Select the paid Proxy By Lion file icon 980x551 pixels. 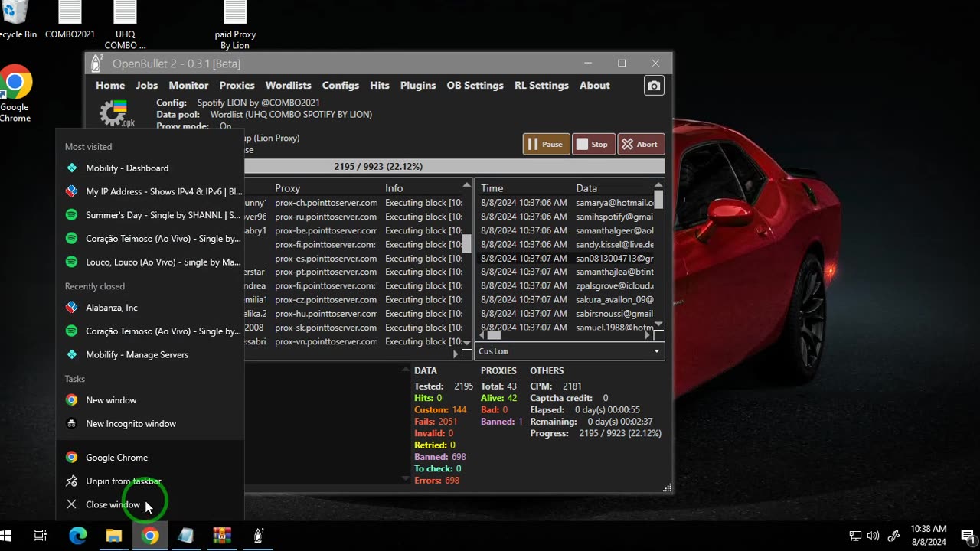click(235, 25)
